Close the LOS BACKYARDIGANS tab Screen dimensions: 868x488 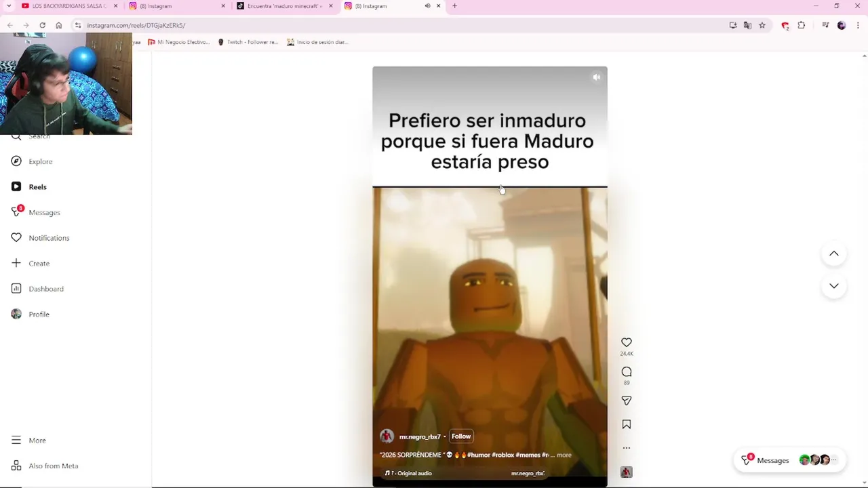coord(115,6)
